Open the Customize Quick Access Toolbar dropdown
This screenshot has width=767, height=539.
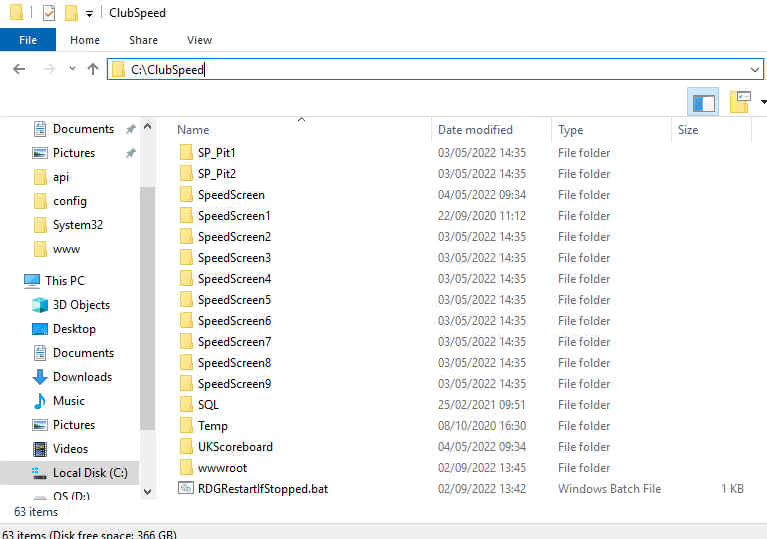tap(90, 14)
